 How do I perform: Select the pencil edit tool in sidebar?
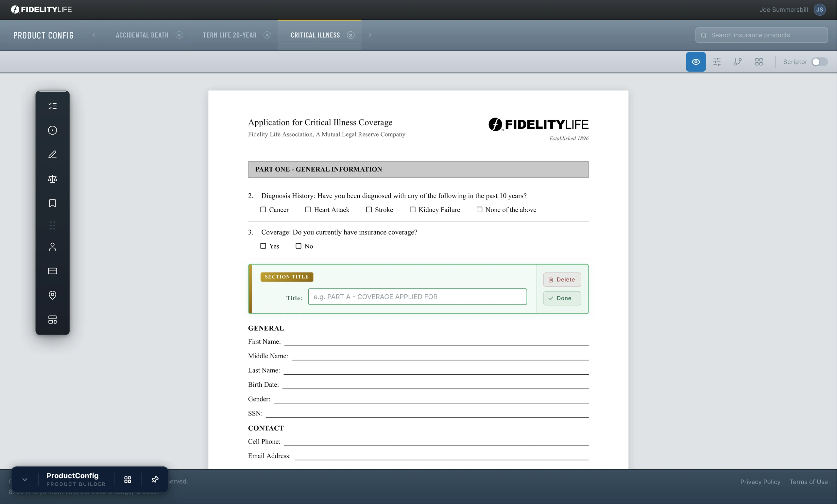click(x=52, y=154)
